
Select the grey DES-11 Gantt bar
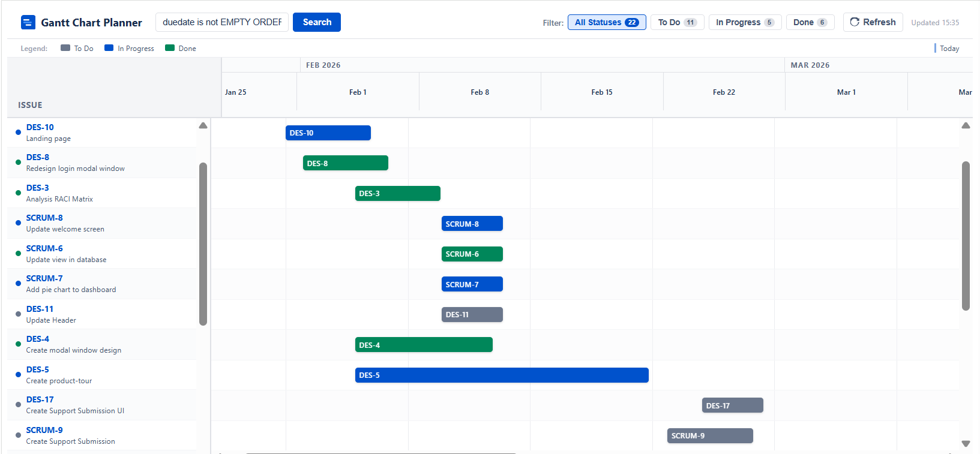472,315
